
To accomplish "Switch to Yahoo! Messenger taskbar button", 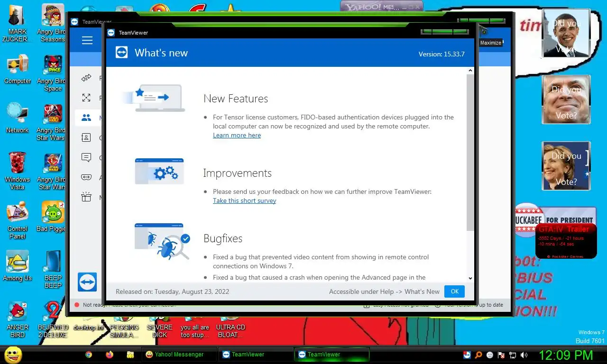I will click(x=179, y=355).
